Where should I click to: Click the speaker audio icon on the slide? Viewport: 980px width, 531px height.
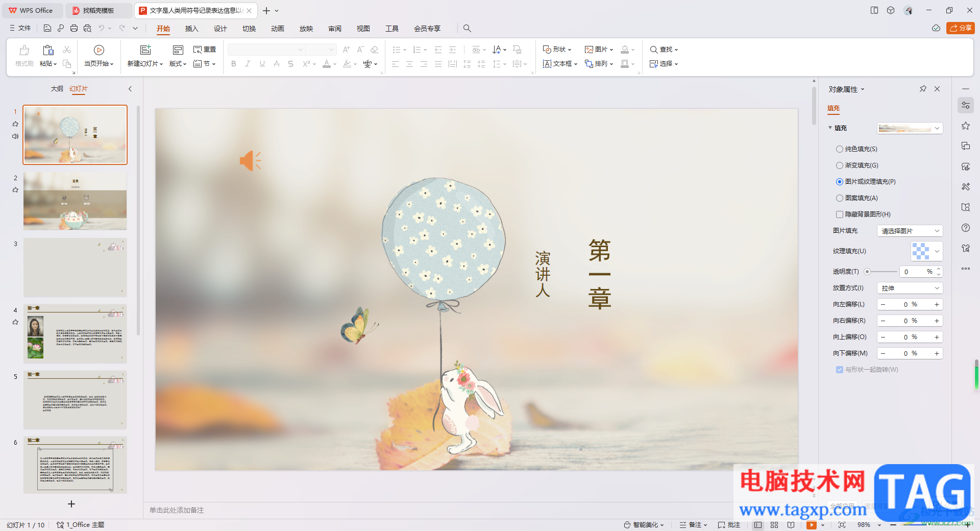point(250,161)
